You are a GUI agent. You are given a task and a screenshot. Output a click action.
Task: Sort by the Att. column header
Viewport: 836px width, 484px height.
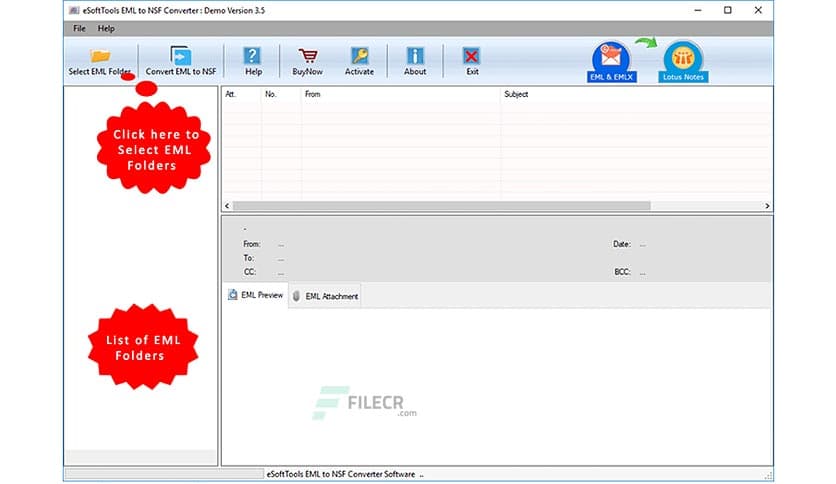pos(231,94)
